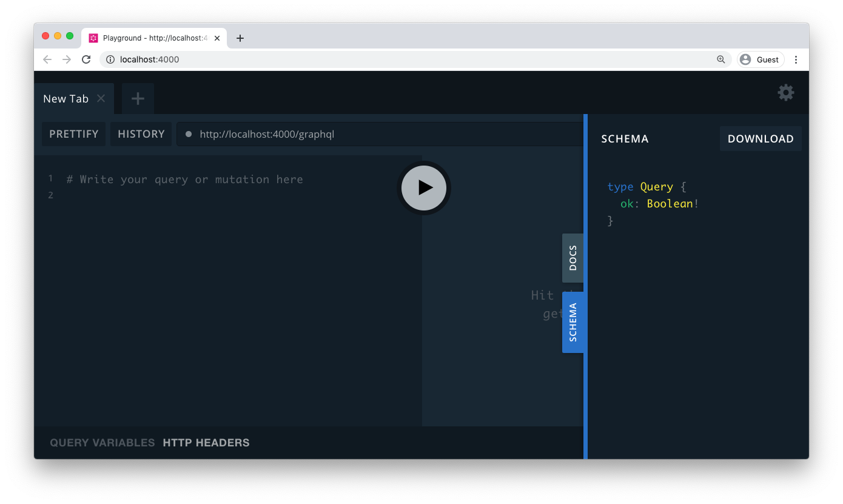The width and height of the screenshot is (843, 504).
Task: Show the HTTP HEADERS panel
Action: click(206, 443)
